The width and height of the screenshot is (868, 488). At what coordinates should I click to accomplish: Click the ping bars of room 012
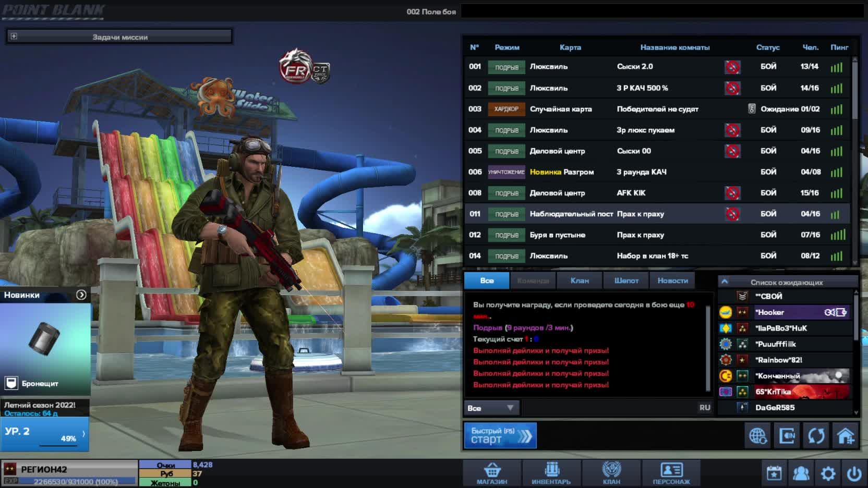coord(838,235)
